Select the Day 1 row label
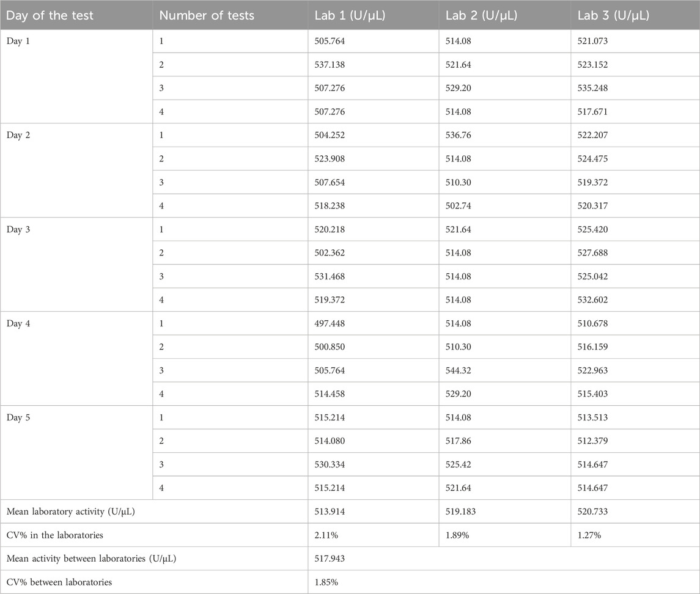The image size is (700, 594). 20,41
